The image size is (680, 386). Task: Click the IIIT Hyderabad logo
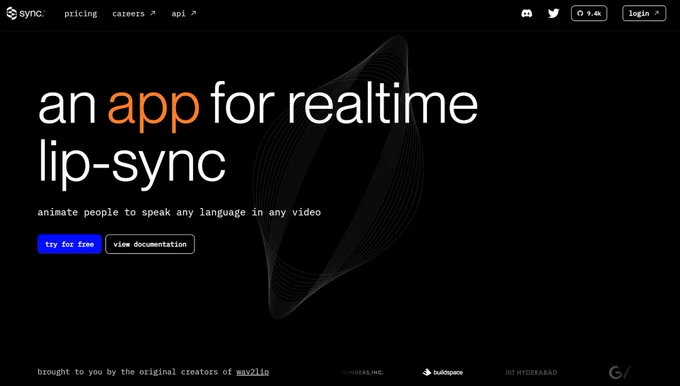[531, 372]
